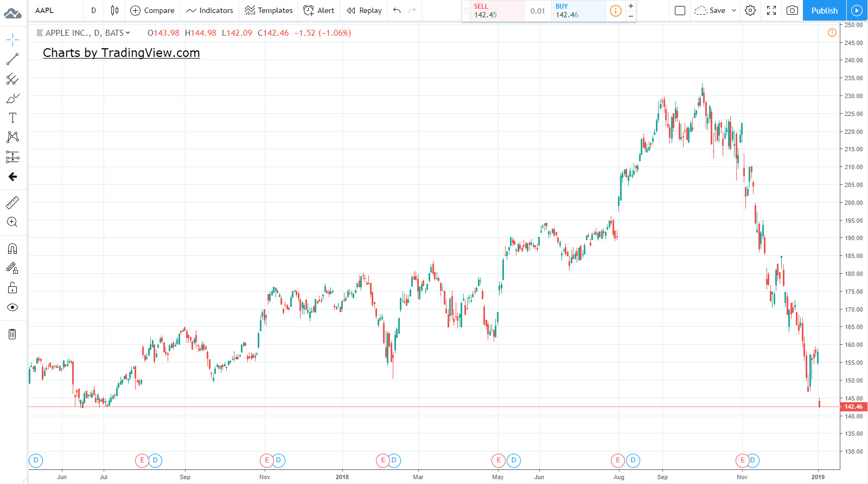The image size is (868, 484).
Task: Click the 2018 label on the time axis
Action: pos(342,477)
